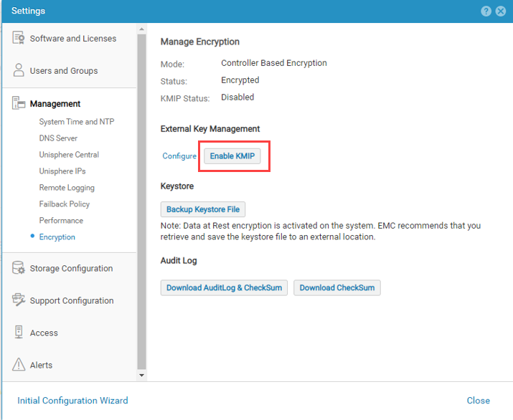This screenshot has width=513, height=420.
Task: Click the 'Audit Log' heading
Action: (x=179, y=260)
